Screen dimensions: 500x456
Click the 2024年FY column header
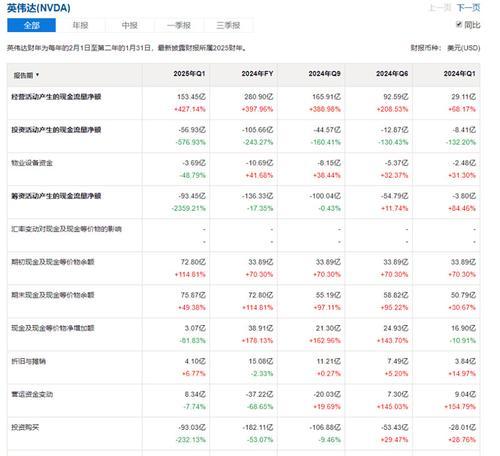[257, 74]
